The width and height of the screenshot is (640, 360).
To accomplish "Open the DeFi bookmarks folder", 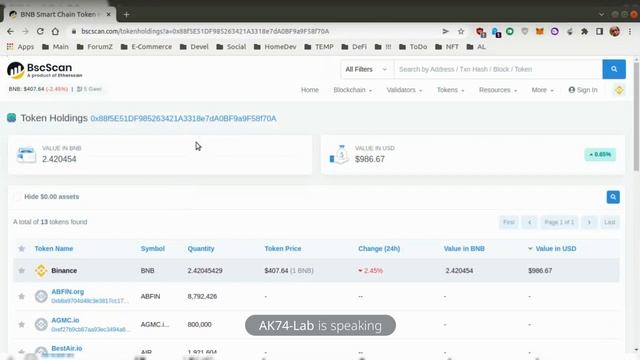I will click(x=354, y=47).
